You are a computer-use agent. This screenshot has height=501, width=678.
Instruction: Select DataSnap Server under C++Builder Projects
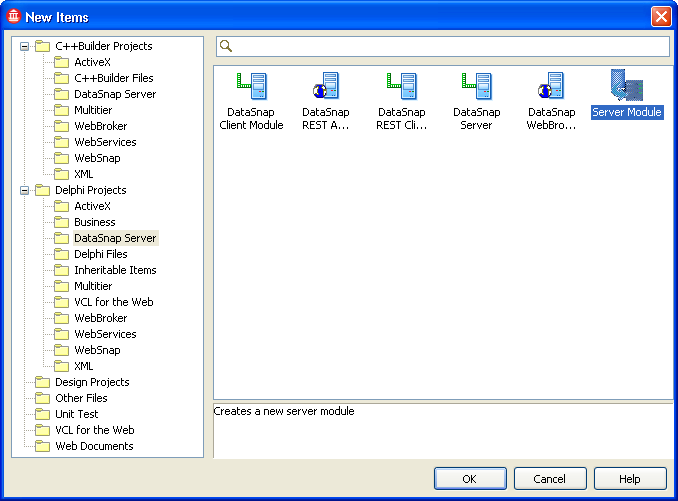tap(115, 94)
